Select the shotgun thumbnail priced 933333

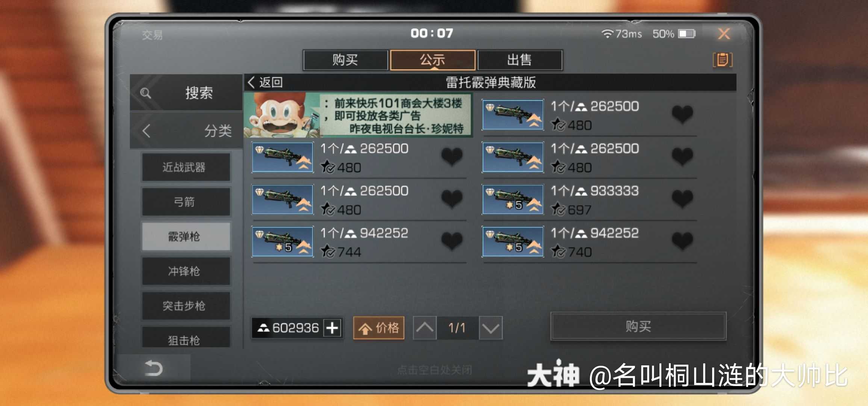click(513, 199)
